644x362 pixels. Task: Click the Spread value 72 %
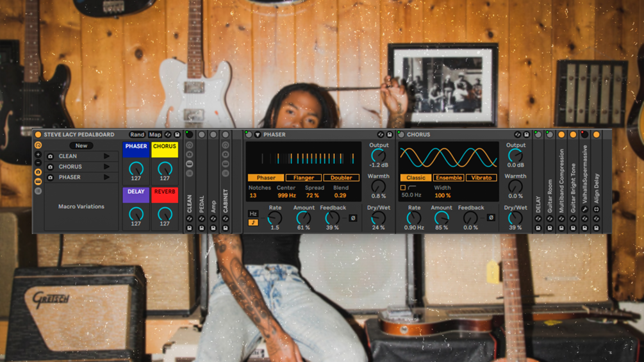click(x=313, y=195)
